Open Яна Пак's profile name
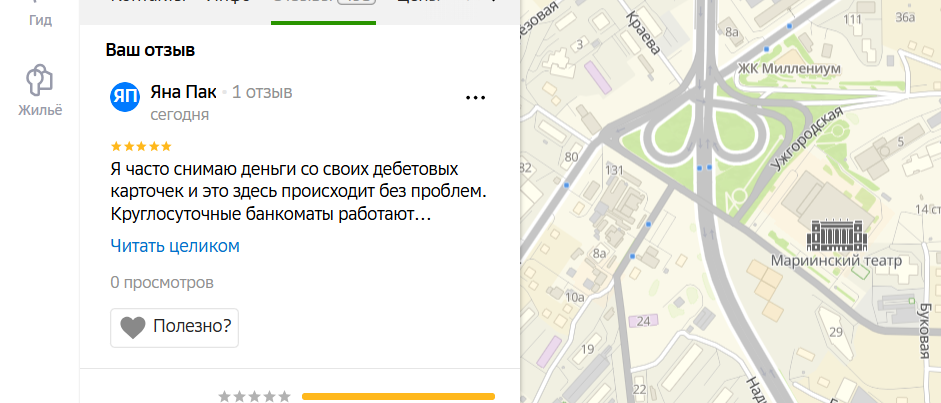 click(x=183, y=92)
